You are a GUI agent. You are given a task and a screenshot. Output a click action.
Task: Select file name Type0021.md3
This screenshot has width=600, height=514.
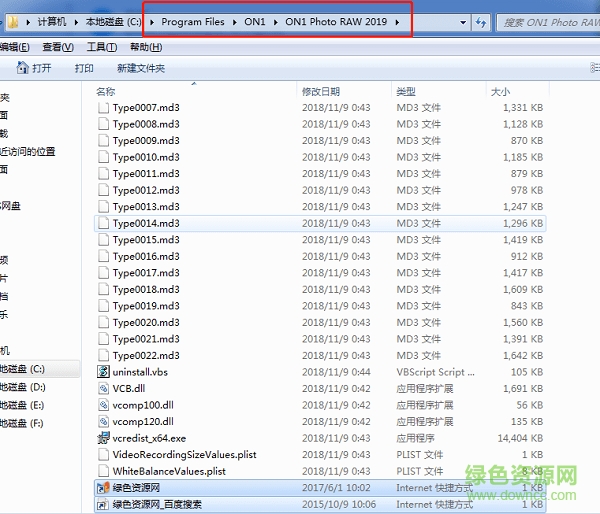coord(146,339)
